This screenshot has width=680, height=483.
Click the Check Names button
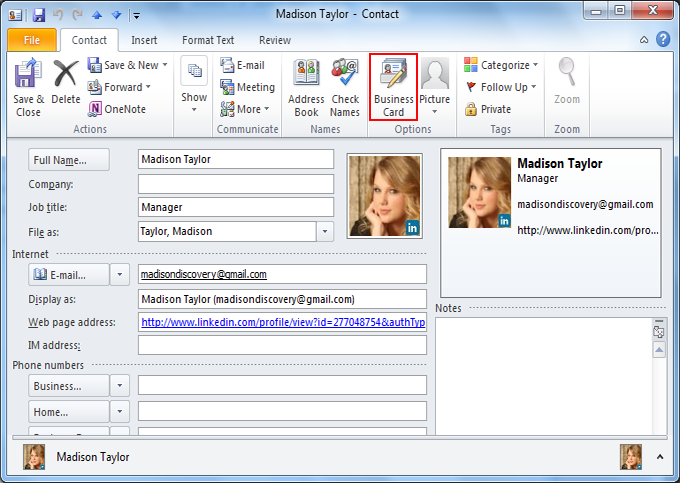[345, 88]
